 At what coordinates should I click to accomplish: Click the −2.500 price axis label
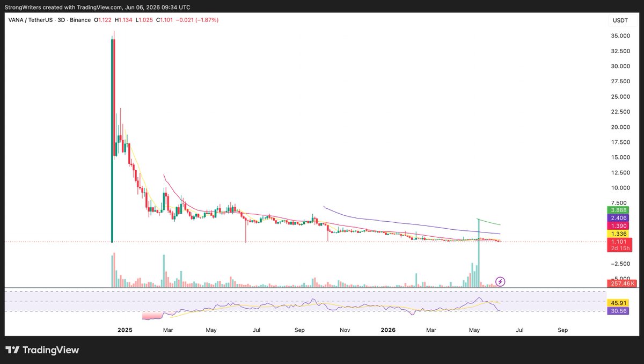[x=620, y=264]
